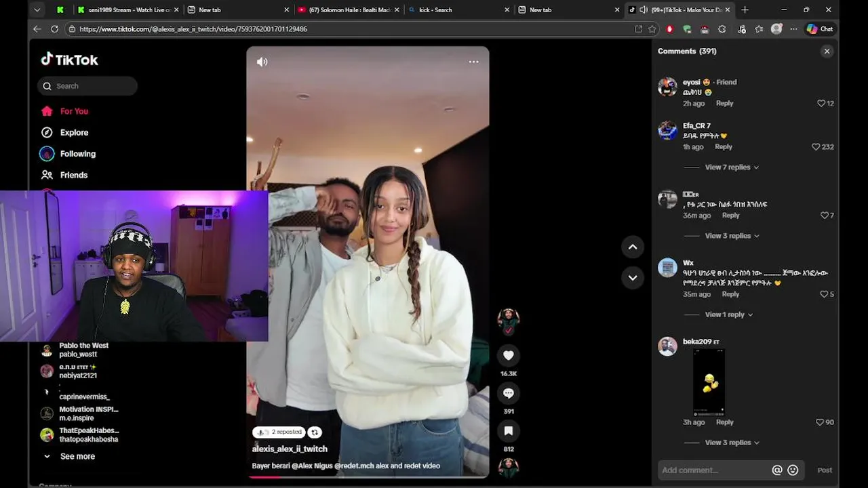
Task: Reply to beka209's comment
Action: pyautogui.click(x=724, y=422)
